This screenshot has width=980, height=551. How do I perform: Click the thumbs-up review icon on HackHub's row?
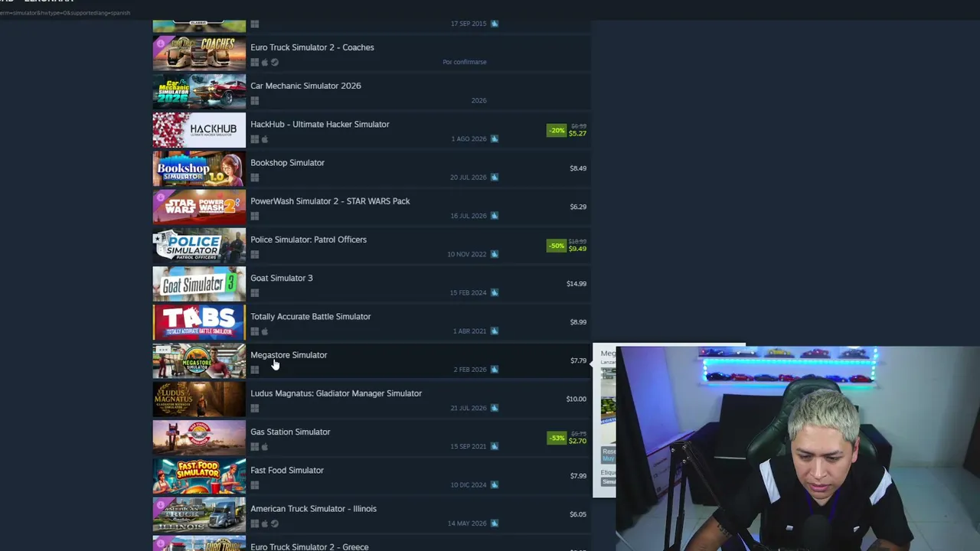point(495,139)
